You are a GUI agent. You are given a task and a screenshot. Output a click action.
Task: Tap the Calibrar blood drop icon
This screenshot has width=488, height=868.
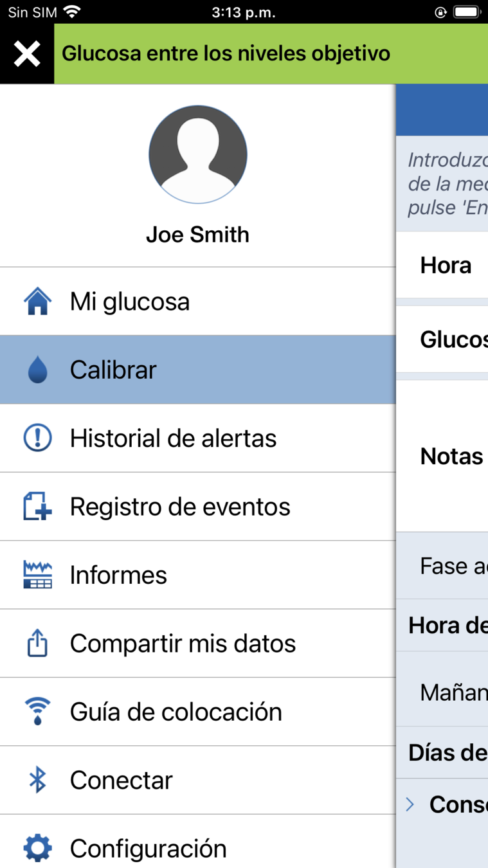37,370
